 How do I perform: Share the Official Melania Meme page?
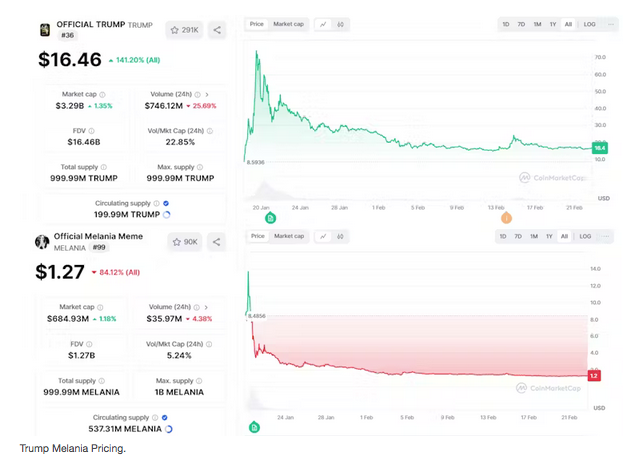pyautogui.click(x=216, y=242)
